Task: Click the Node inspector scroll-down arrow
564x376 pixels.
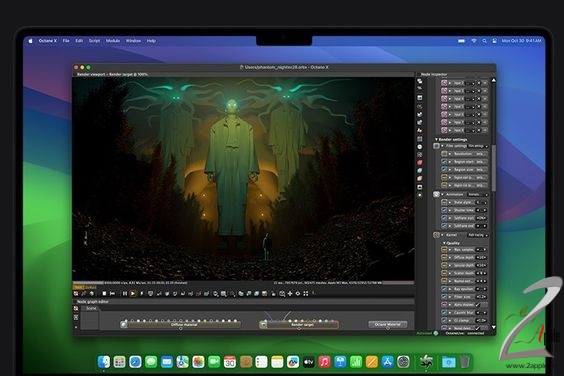Action: [x=494, y=327]
